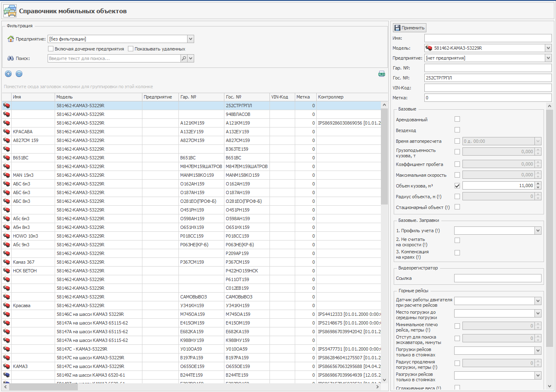Click the export to Excel icon
This screenshot has height=392, width=556.
(381, 74)
